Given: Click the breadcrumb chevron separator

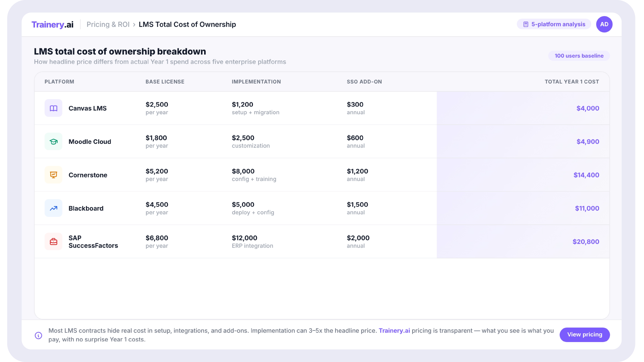Looking at the screenshot, I should pyautogui.click(x=134, y=25).
